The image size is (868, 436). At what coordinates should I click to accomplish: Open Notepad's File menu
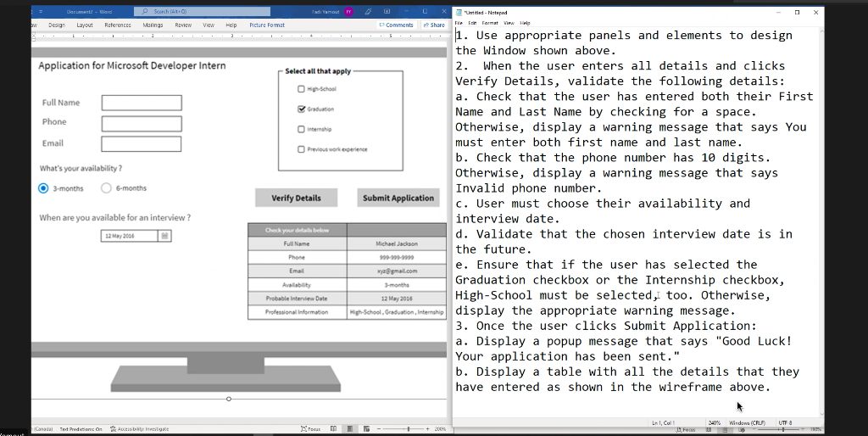click(459, 23)
